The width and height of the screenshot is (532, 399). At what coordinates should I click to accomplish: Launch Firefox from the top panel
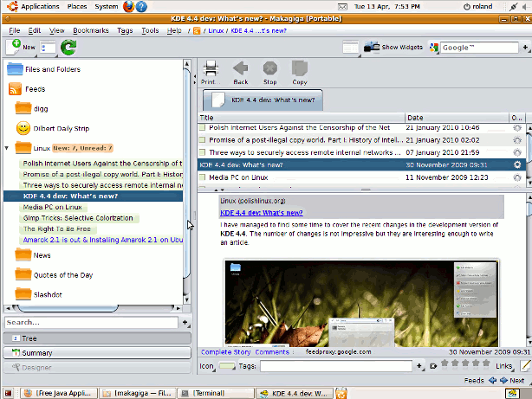coord(128,6)
